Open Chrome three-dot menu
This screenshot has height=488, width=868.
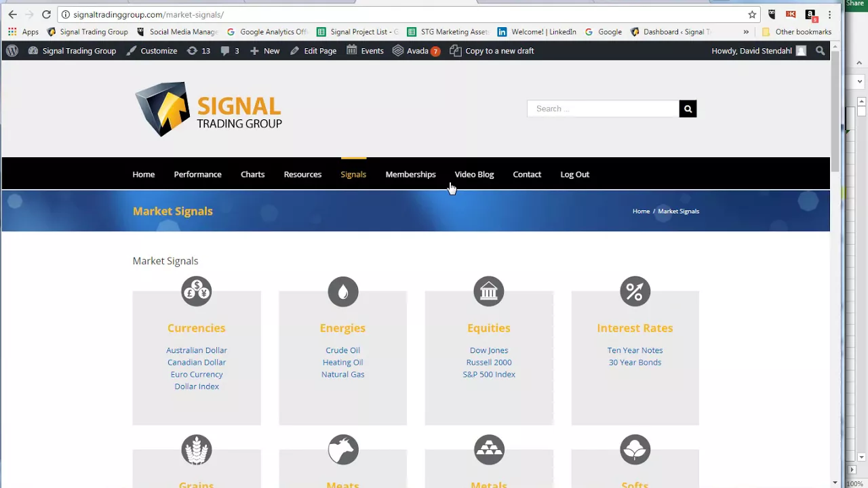coord(829,14)
